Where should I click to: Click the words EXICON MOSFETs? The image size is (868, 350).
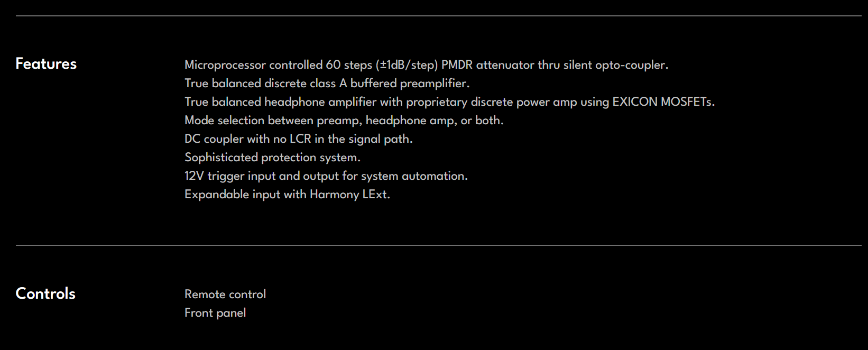[663, 102]
